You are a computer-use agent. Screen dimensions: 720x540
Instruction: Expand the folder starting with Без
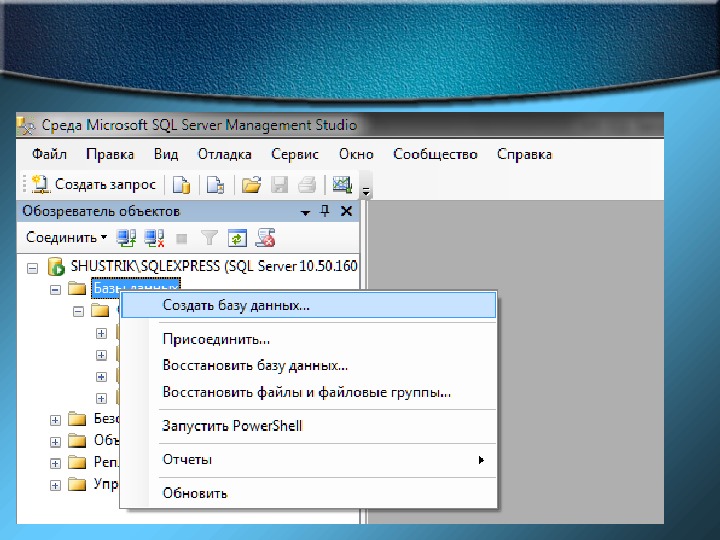56,420
